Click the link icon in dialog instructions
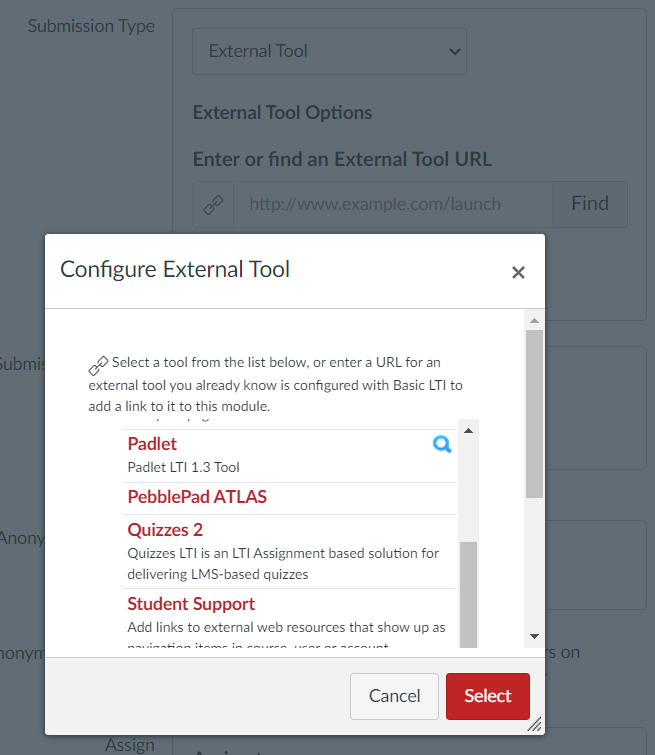Viewport: 655px width, 755px height. (98, 365)
